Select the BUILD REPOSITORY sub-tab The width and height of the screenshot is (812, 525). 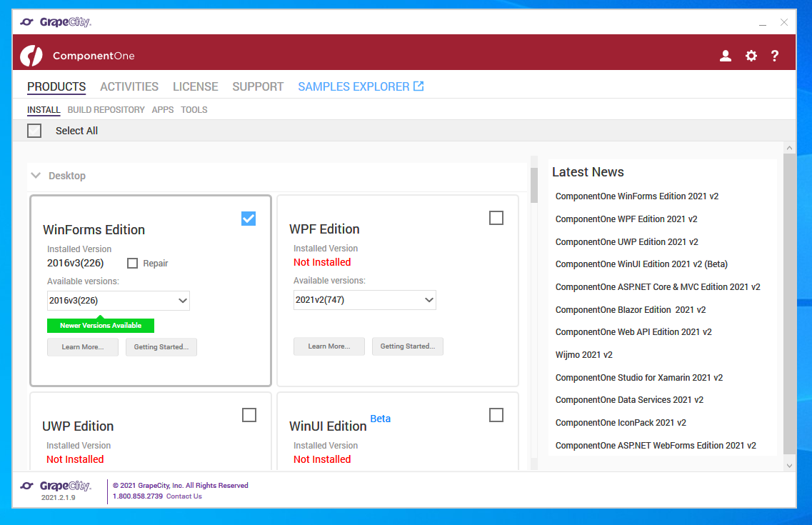pyautogui.click(x=106, y=110)
